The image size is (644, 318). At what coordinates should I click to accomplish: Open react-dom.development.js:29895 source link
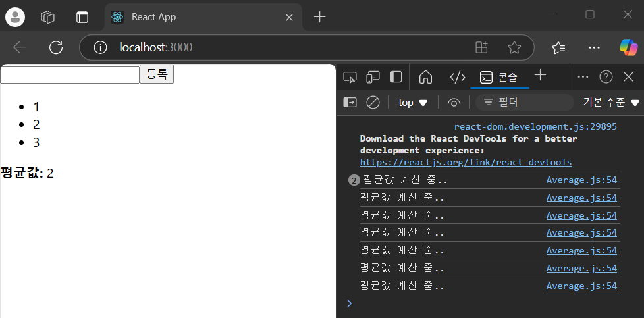point(535,127)
